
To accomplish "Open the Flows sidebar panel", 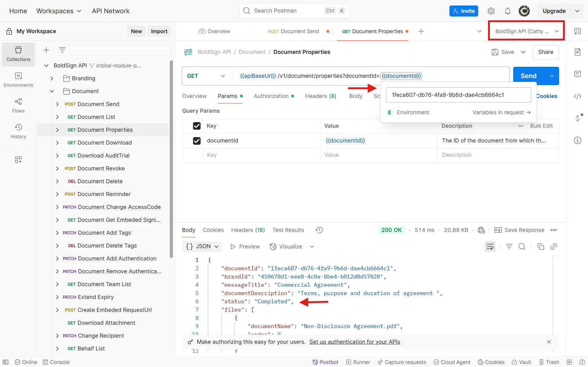I will [x=18, y=105].
